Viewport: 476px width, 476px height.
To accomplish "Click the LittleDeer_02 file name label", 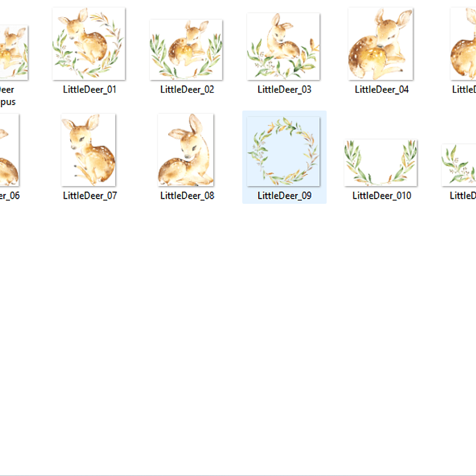I will (187, 89).
